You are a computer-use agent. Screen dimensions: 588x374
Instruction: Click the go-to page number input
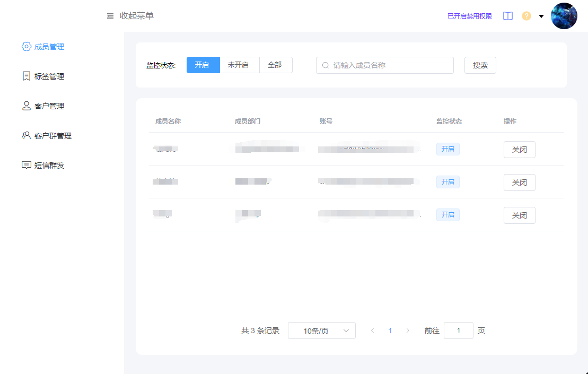click(458, 330)
